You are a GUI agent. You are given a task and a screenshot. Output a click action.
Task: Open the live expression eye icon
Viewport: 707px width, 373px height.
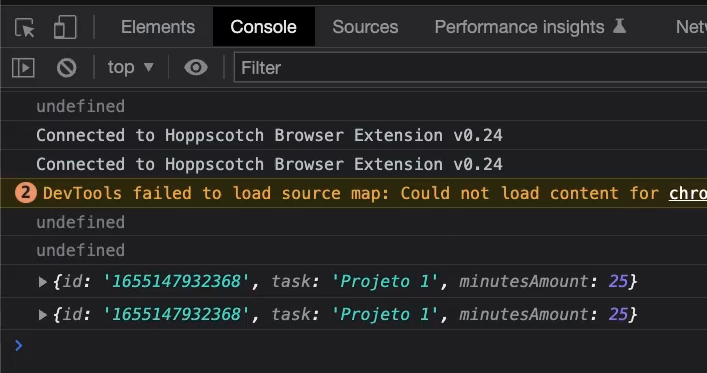(x=196, y=68)
